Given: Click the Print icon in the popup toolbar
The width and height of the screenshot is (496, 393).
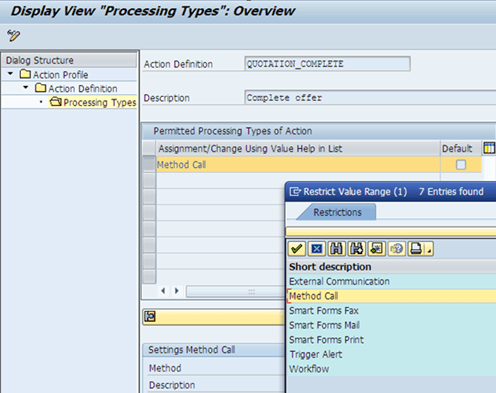Looking at the screenshot, I should [x=416, y=249].
